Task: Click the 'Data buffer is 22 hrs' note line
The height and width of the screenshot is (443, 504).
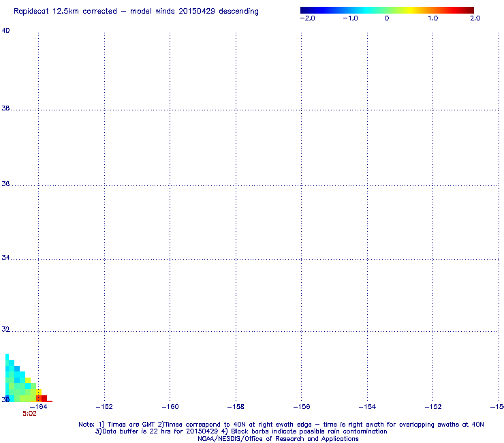Action: [241, 431]
